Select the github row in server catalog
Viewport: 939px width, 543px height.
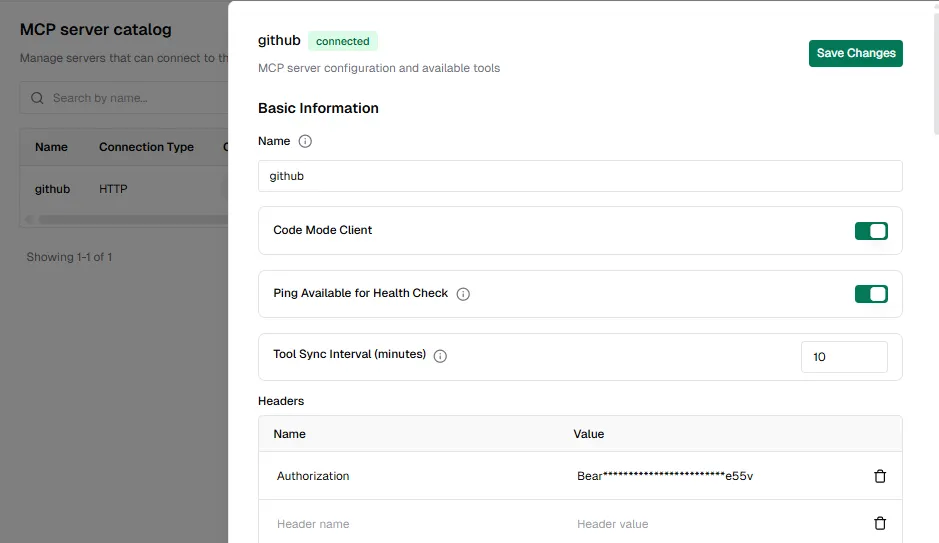(124, 189)
